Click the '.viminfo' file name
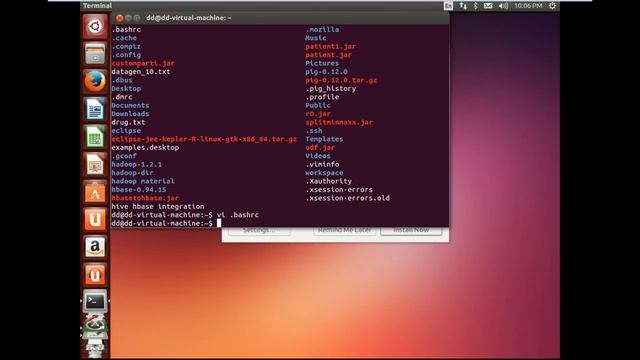The height and width of the screenshot is (360, 640). [322, 164]
